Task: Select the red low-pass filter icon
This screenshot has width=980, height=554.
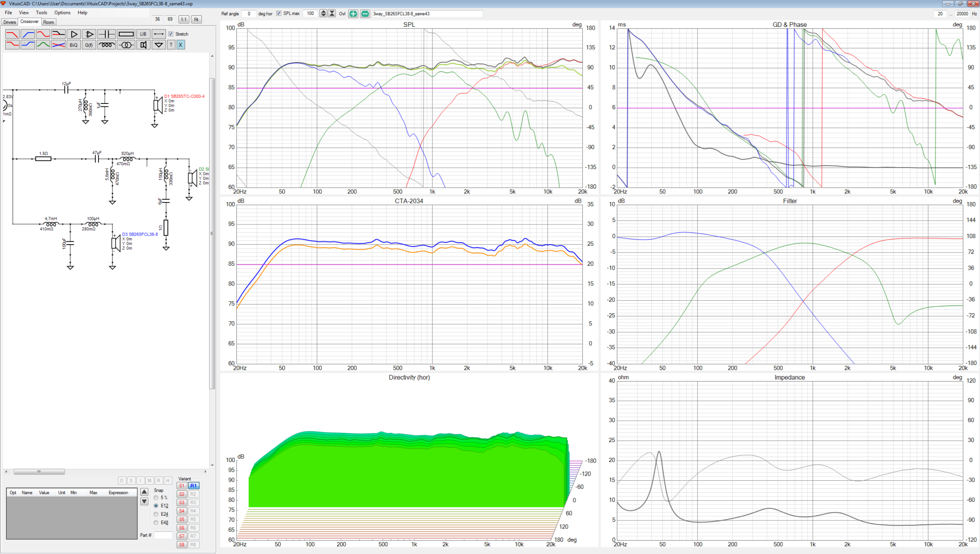Action: point(12,34)
